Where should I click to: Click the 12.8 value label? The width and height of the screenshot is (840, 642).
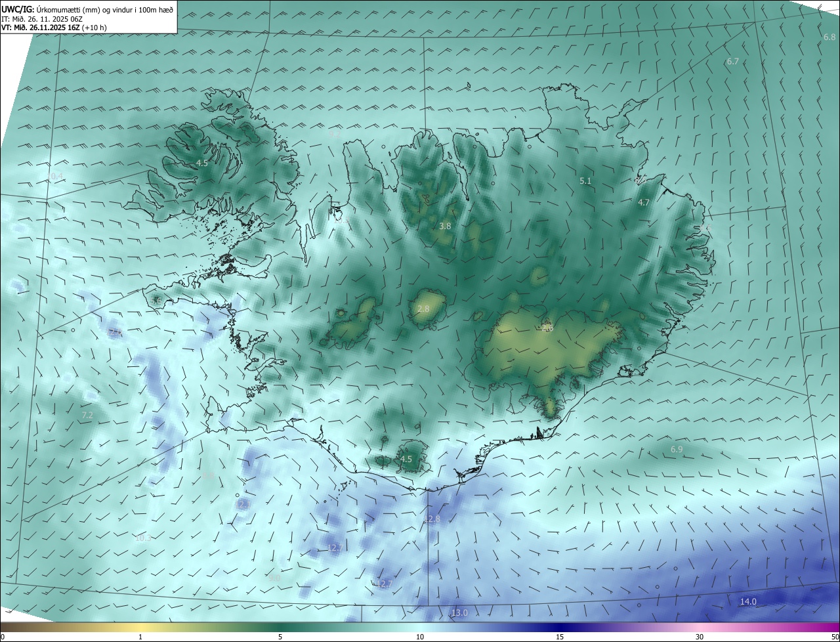[x=432, y=519]
